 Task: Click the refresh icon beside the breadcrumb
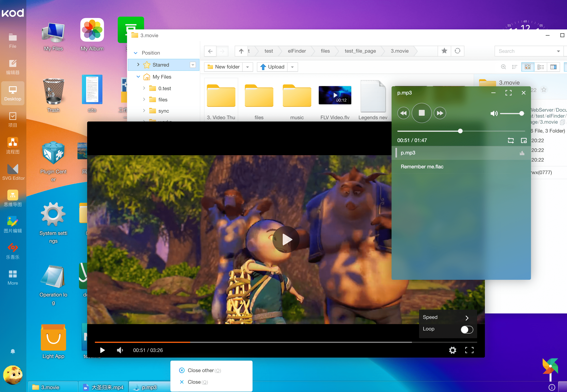(x=458, y=51)
